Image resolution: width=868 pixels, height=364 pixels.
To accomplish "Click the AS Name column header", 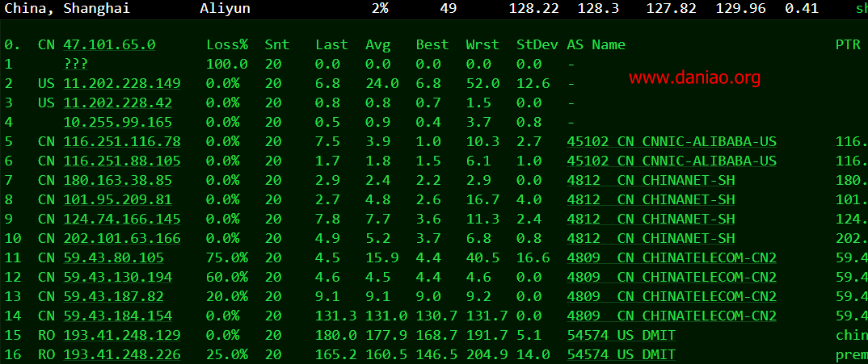I will click(x=596, y=45).
